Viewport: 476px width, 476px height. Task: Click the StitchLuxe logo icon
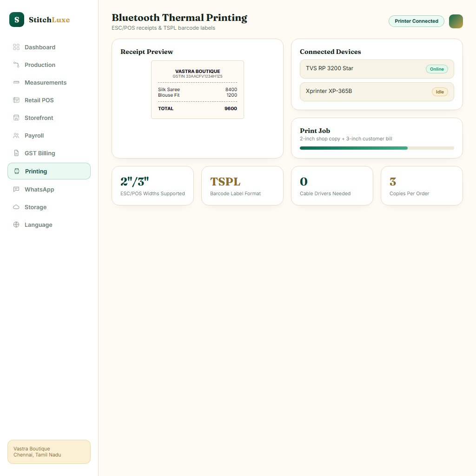pos(17,20)
